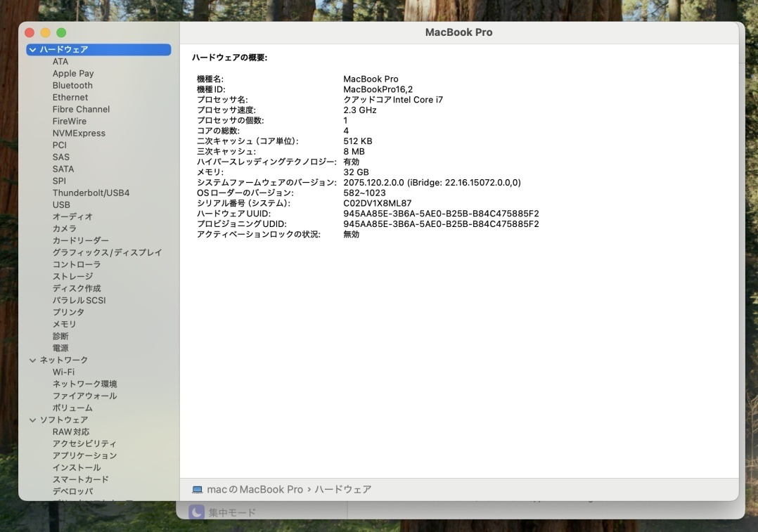Open Thunderbolt/USB4 hardware entry
The image size is (758, 532).
click(91, 193)
